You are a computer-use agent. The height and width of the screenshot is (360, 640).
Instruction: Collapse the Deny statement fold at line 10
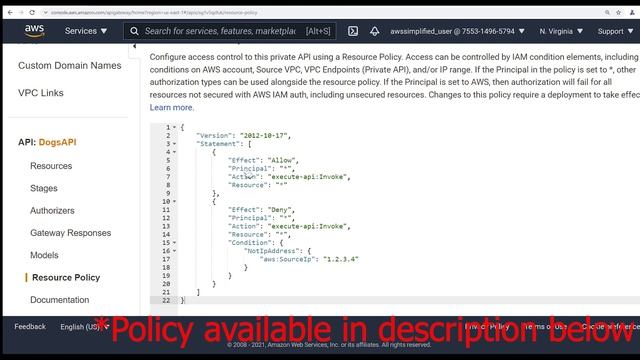[x=175, y=201]
